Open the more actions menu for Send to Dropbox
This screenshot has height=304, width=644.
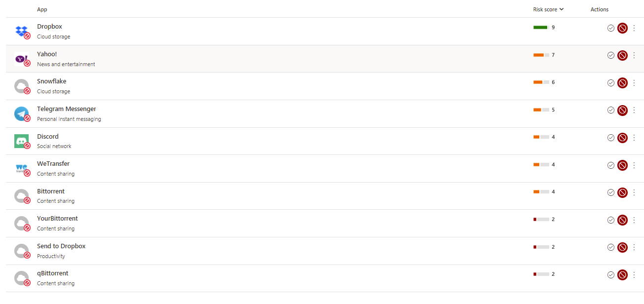click(634, 247)
